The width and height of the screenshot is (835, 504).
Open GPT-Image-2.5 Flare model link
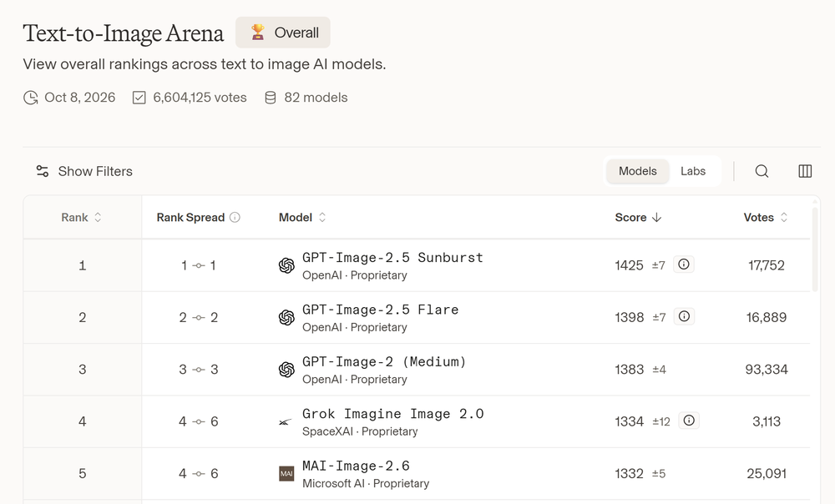coord(380,310)
